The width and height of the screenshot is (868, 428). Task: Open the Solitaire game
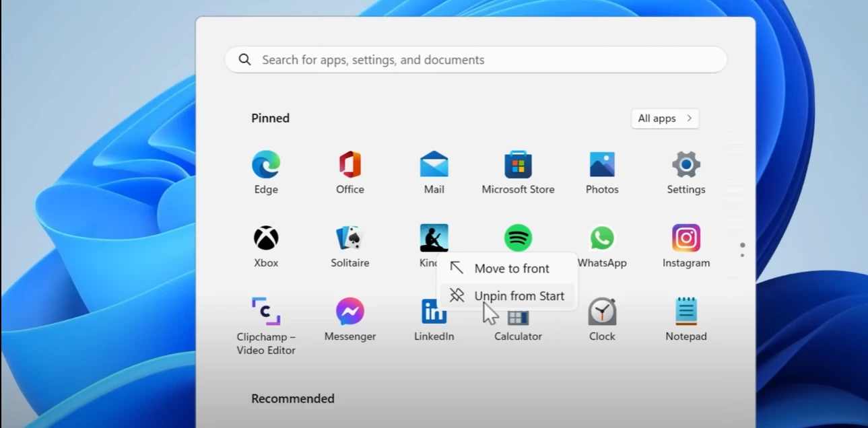(x=349, y=238)
